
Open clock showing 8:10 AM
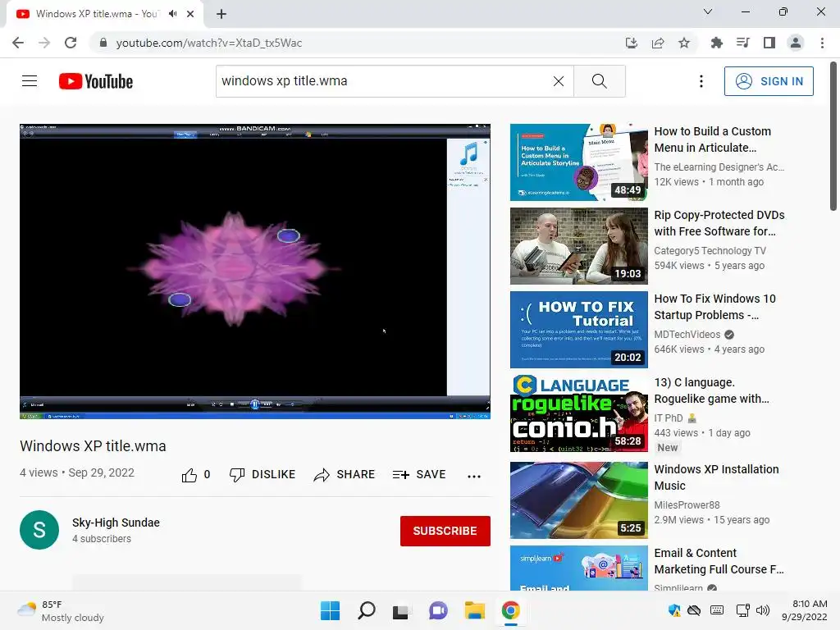click(x=804, y=610)
